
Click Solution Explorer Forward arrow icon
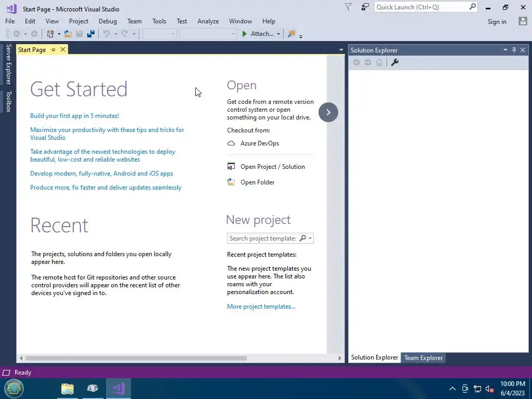click(368, 62)
